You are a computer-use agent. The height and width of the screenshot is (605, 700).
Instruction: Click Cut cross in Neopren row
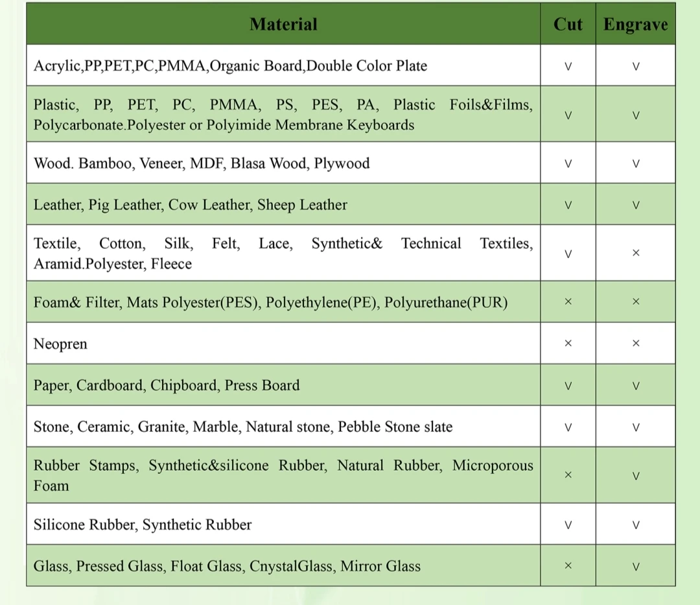568,343
